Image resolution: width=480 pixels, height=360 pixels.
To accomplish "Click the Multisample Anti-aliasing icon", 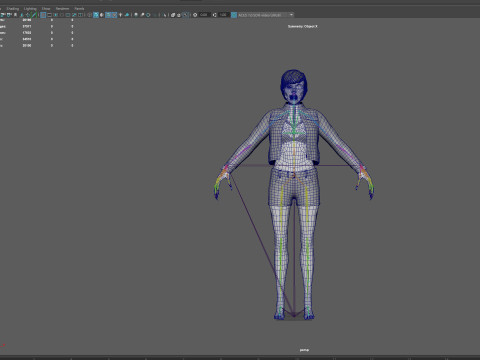I will [148, 15].
